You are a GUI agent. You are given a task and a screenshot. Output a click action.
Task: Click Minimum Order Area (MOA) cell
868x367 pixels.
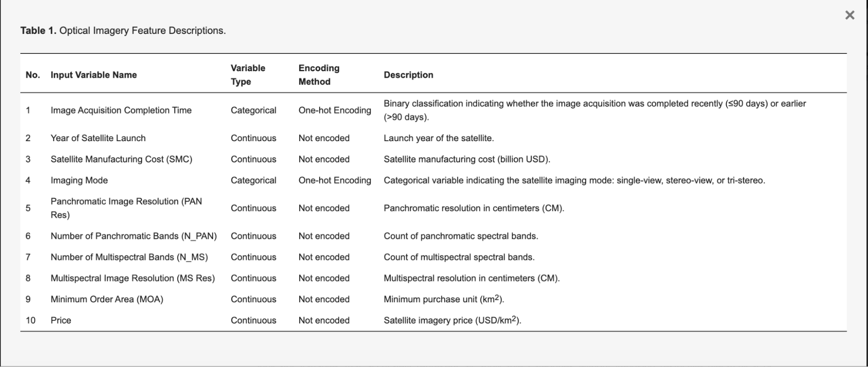pyautogui.click(x=107, y=299)
